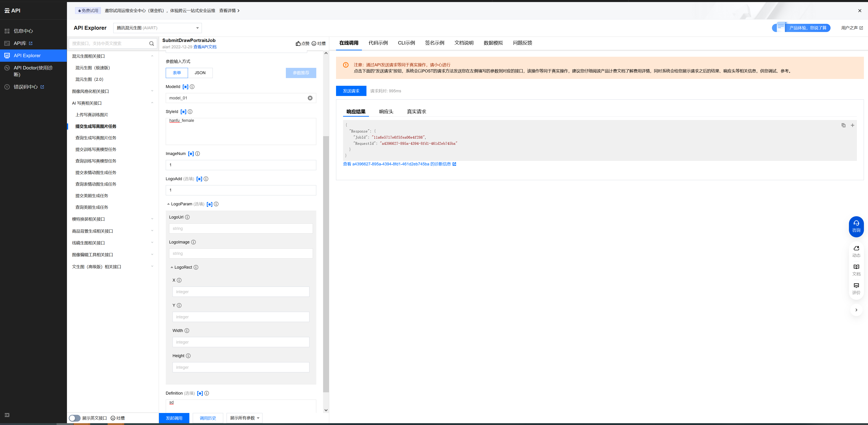This screenshot has width=868, height=425.
Task: Open the 腾讯混元生图 (AIART) product dropdown
Action: pyautogui.click(x=157, y=28)
